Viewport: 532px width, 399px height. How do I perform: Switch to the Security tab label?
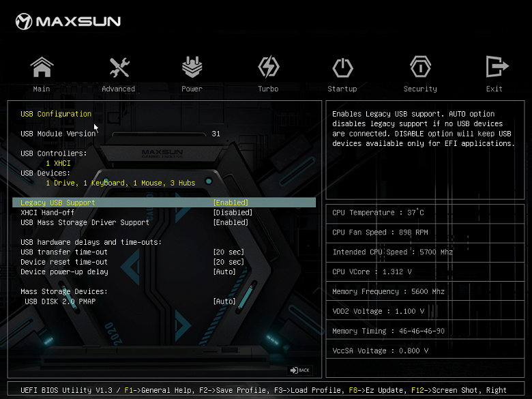(420, 89)
